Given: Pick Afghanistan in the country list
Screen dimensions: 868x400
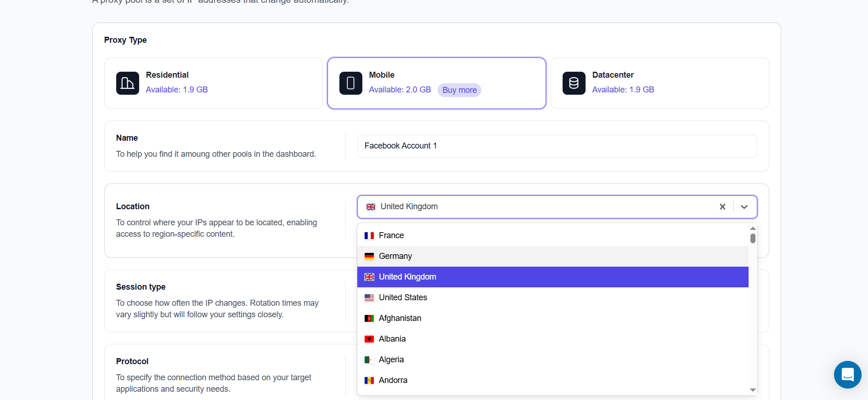Looking at the screenshot, I should point(553,318).
